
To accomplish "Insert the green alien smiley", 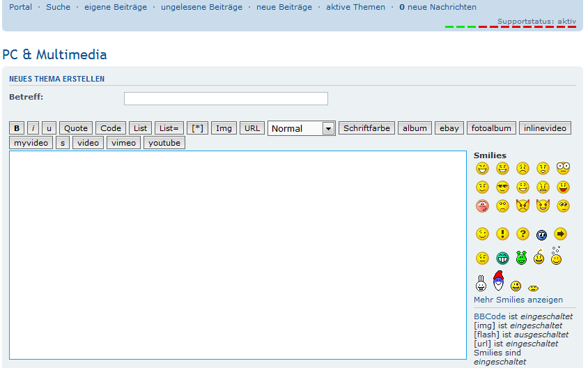I will 521,258.
